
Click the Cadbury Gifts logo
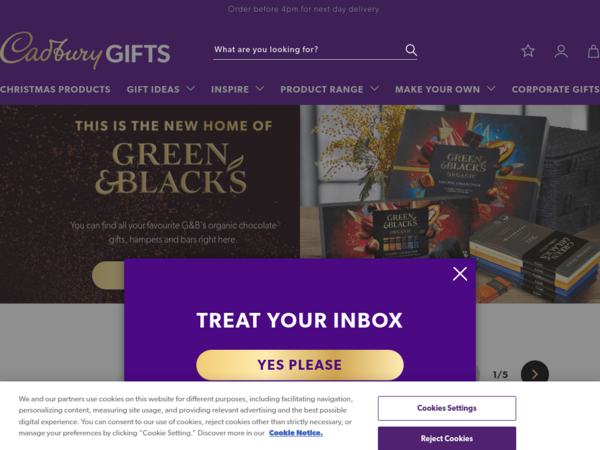click(85, 51)
